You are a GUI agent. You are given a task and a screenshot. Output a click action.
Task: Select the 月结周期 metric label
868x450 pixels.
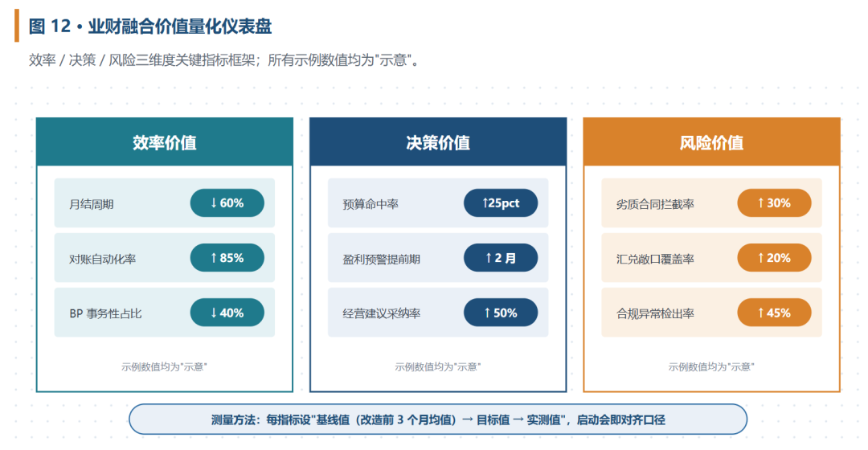[92, 204]
